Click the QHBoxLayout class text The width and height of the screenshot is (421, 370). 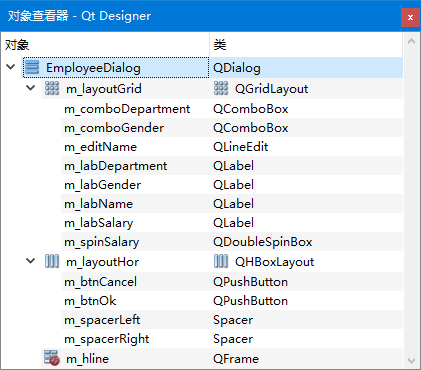[x=274, y=262]
